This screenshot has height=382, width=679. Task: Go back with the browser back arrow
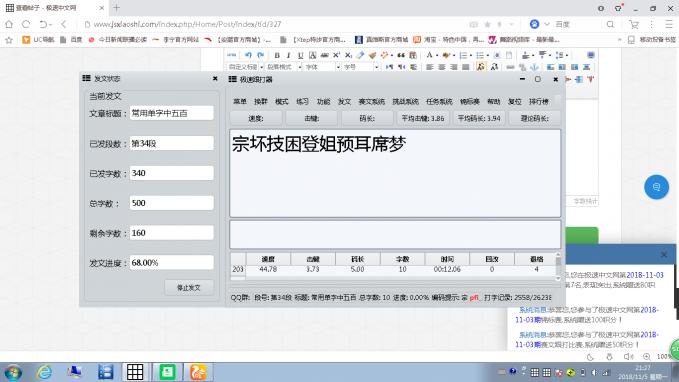64,24
